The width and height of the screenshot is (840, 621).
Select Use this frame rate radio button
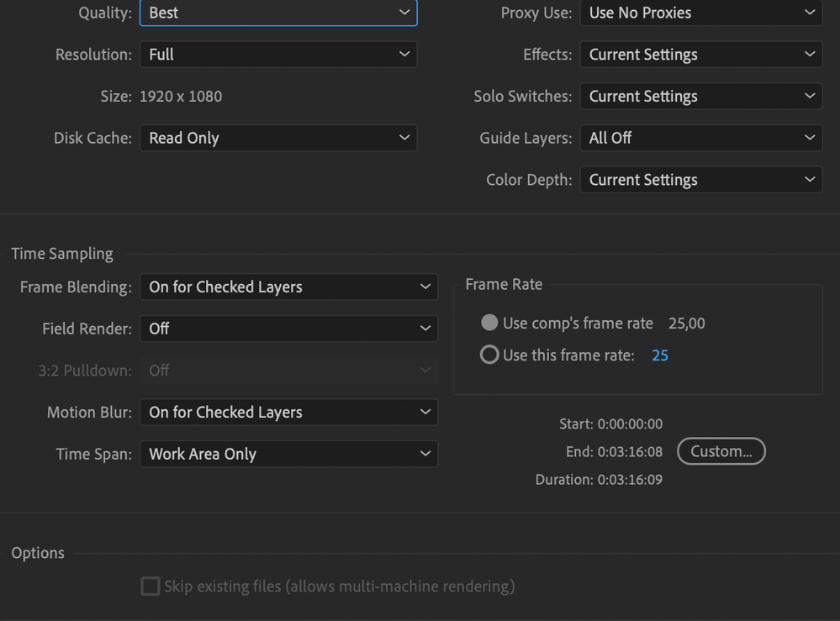(x=489, y=355)
